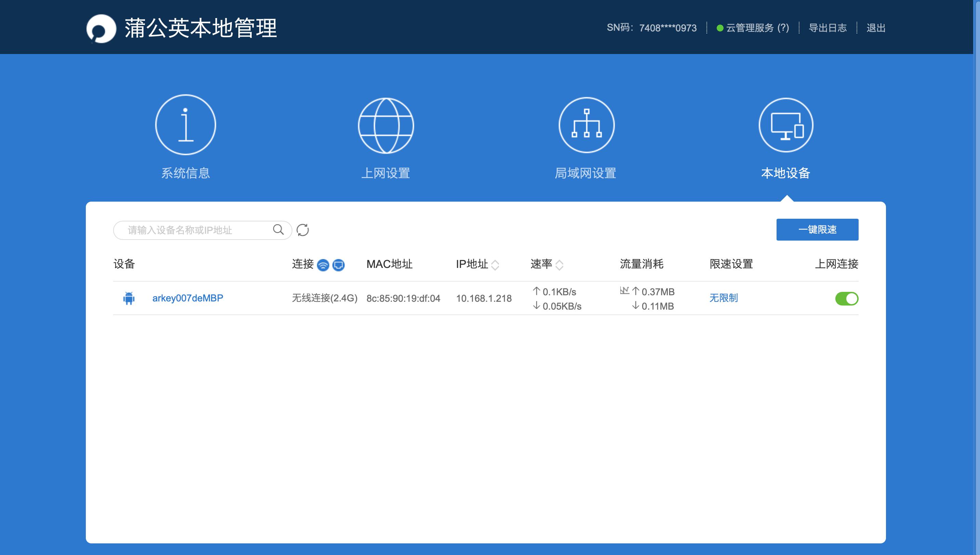Screen dimensions: 980x555
Task: Open the traffic trend chart icon under 流量消耗
Action: 624,290
